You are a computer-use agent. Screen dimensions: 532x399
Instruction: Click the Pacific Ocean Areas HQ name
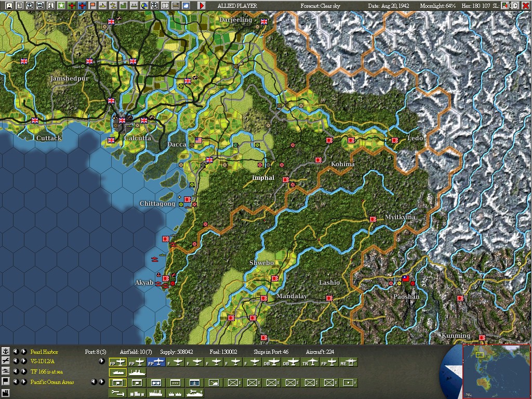[x=52, y=382]
